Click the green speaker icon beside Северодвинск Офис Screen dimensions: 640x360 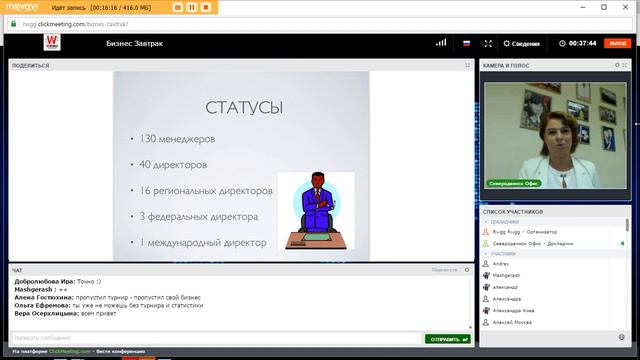(622, 244)
